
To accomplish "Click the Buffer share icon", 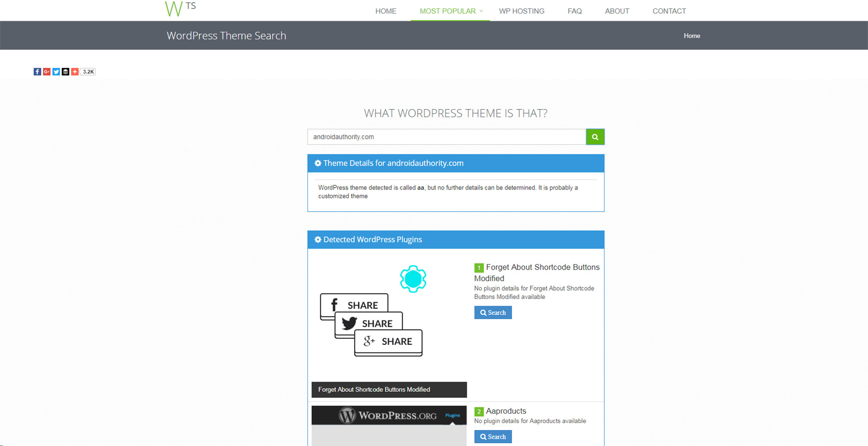I will coord(65,72).
